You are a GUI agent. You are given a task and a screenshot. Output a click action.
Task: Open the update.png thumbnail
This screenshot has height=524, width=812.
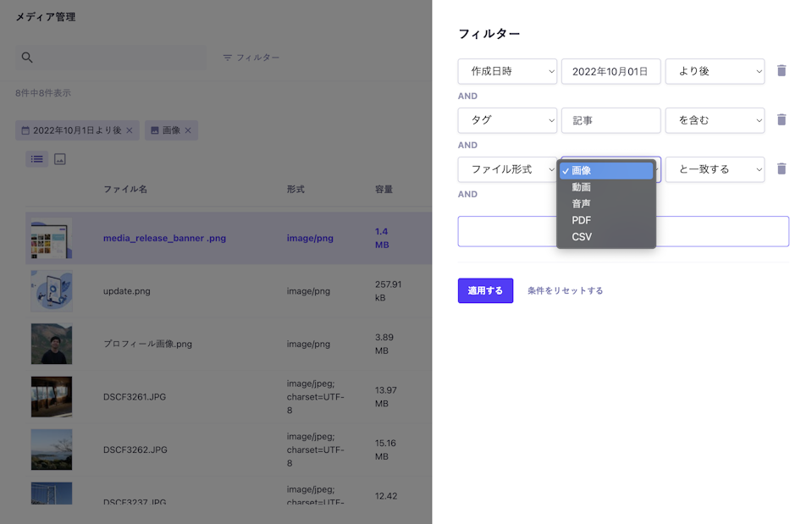(x=52, y=291)
